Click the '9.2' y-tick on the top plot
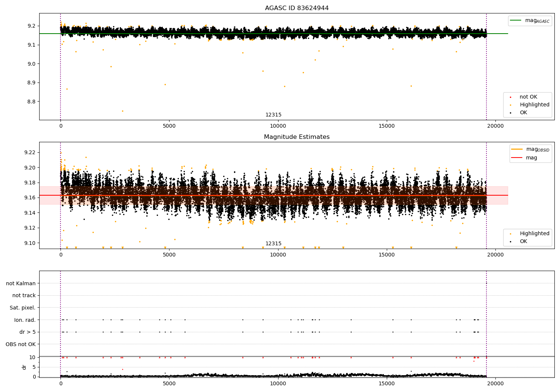Image resolution: width=560 pixels, height=392 pixels. [x=31, y=26]
